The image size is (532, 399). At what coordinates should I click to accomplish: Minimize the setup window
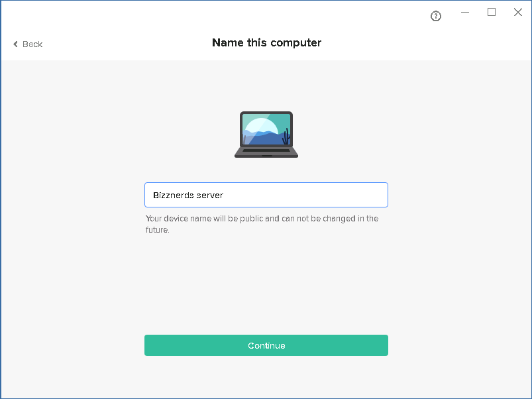(465, 12)
